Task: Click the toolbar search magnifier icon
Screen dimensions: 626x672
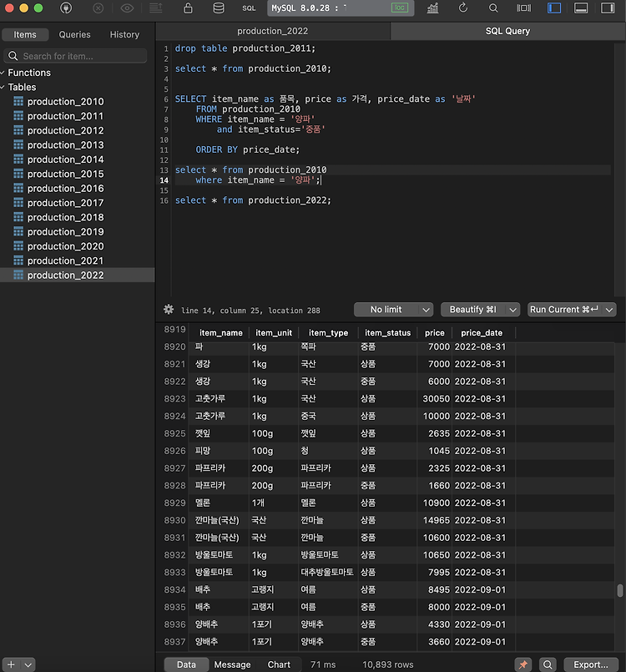Action: coord(493,8)
